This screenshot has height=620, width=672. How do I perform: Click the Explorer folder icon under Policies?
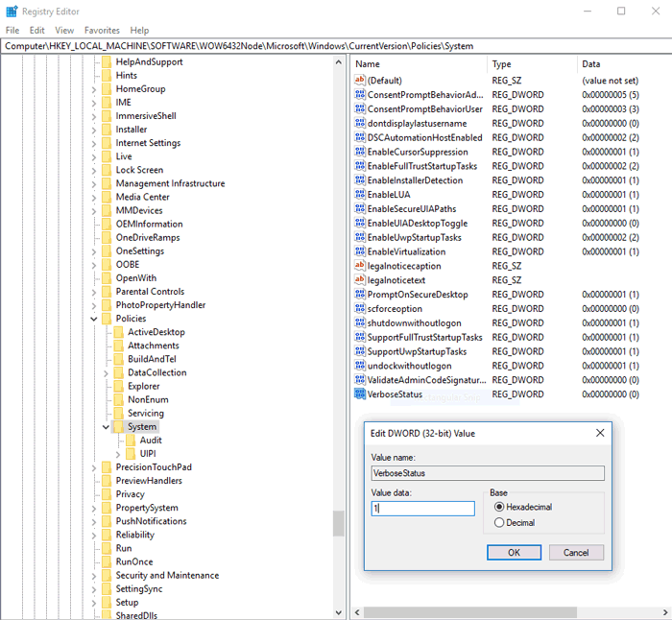coord(118,386)
